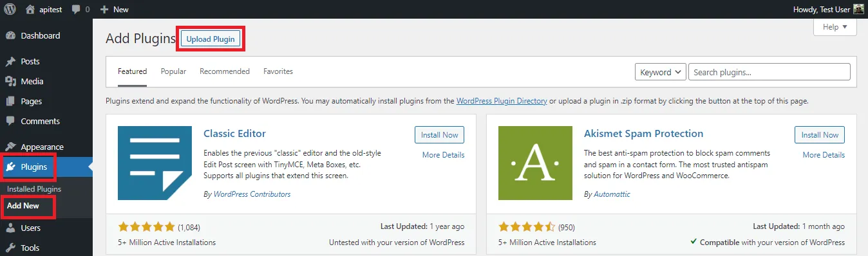
Task: Click the Akismet Spam Protection title
Action: point(643,134)
